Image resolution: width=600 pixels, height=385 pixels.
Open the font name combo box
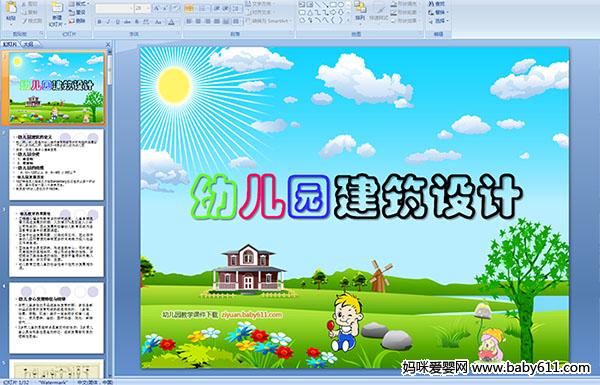click(114, 8)
